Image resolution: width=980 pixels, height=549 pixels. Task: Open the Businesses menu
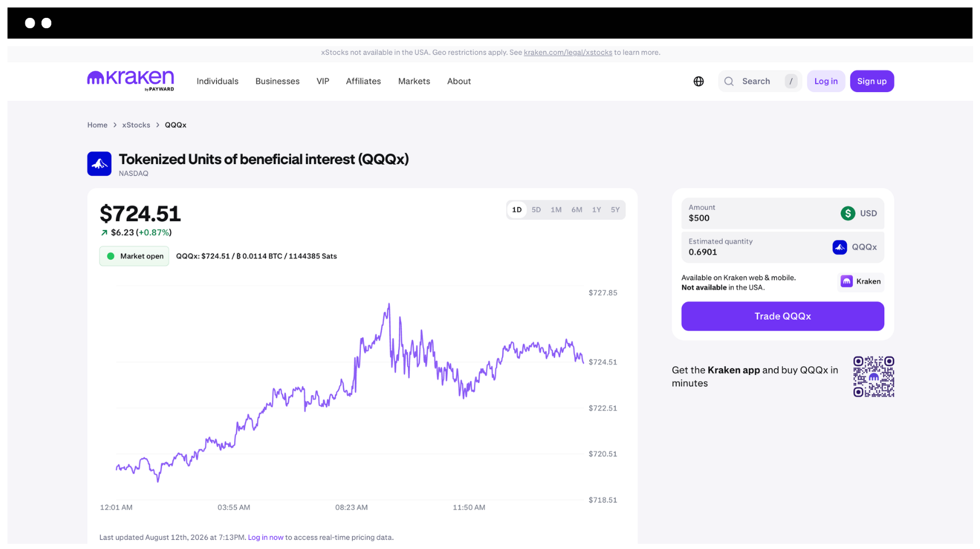(x=277, y=81)
